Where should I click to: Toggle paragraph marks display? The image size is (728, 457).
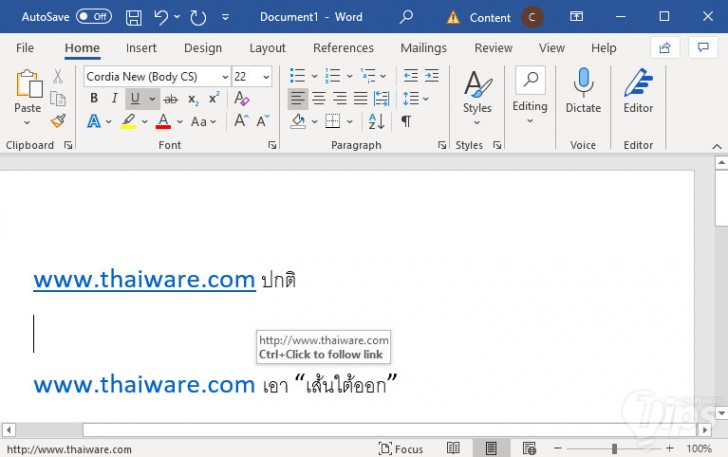pyautogui.click(x=406, y=121)
